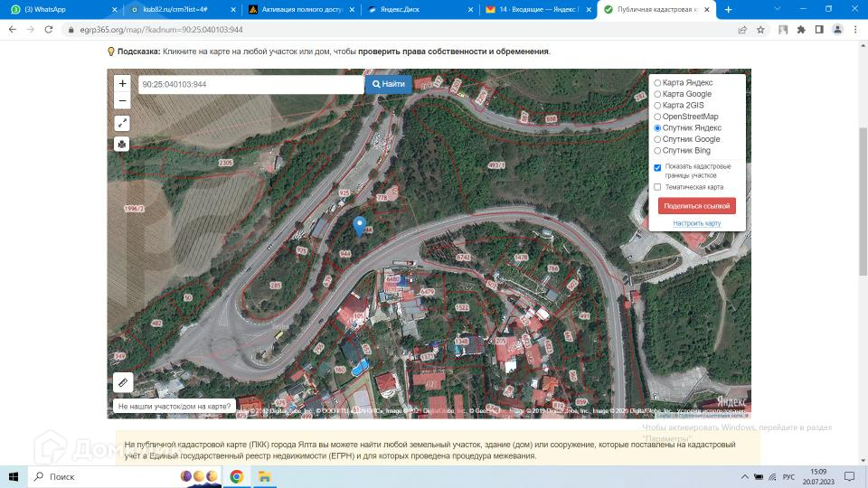Click the cadastral number search field
The image size is (868, 488).
coord(250,84)
